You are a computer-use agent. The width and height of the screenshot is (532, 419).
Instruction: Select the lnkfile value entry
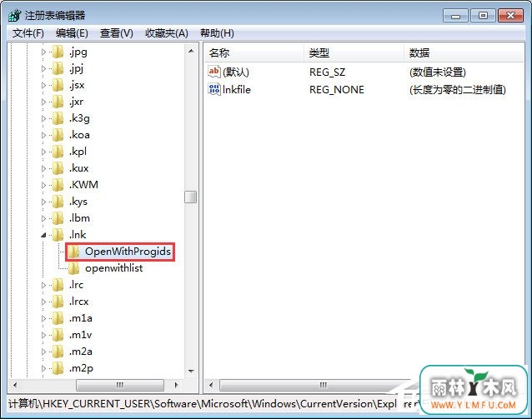(237, 89)
